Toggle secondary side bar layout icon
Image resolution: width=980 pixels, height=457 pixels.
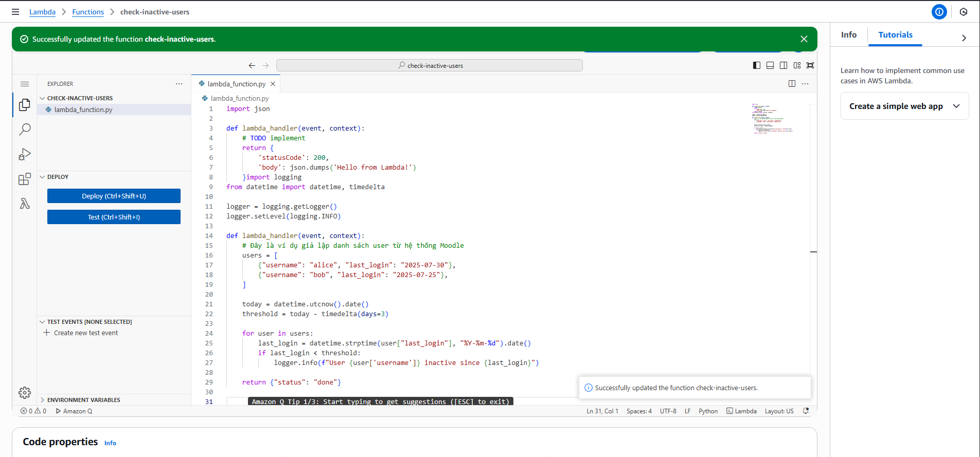(783, 65)
